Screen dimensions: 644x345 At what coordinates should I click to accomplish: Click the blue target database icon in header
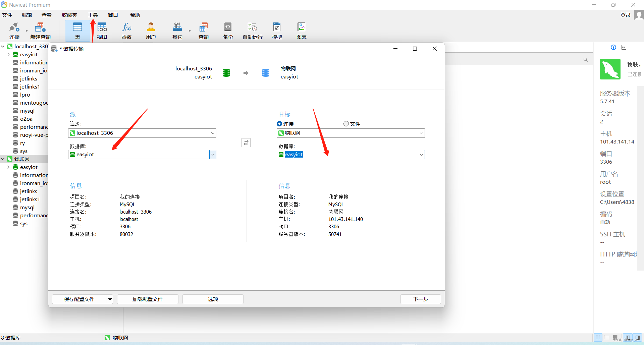click(266, 73)
